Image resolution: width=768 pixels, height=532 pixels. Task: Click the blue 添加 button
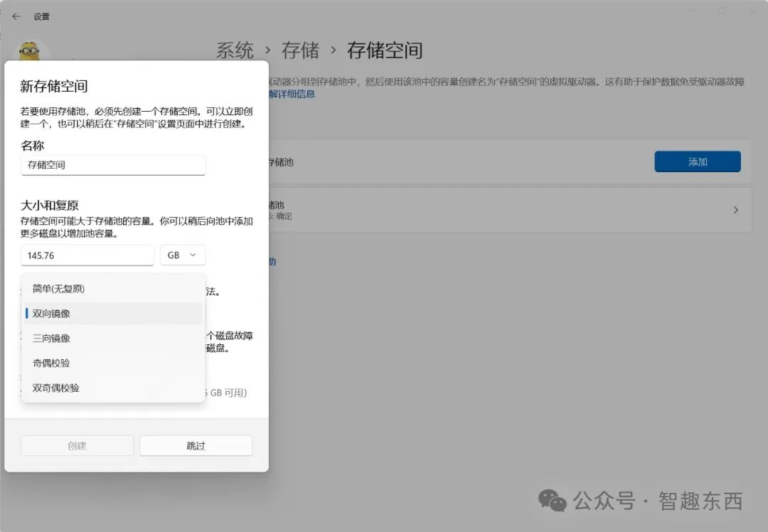click(x=697, y=162)
